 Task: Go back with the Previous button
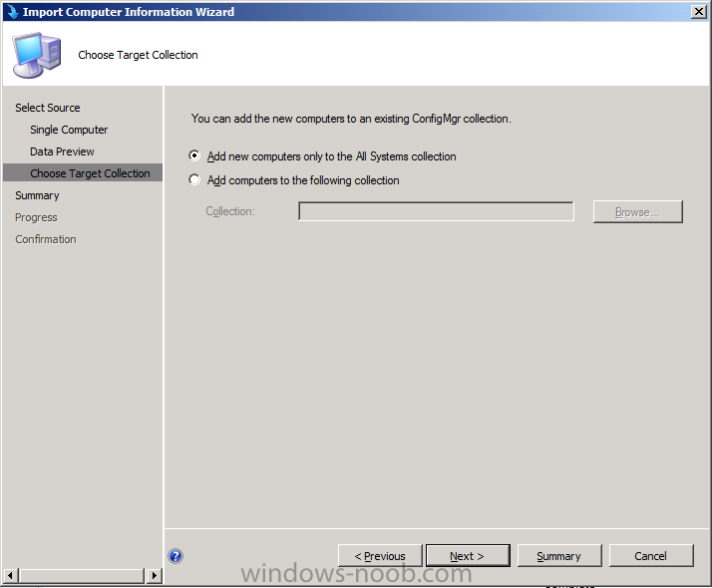[x=380, y=556]
